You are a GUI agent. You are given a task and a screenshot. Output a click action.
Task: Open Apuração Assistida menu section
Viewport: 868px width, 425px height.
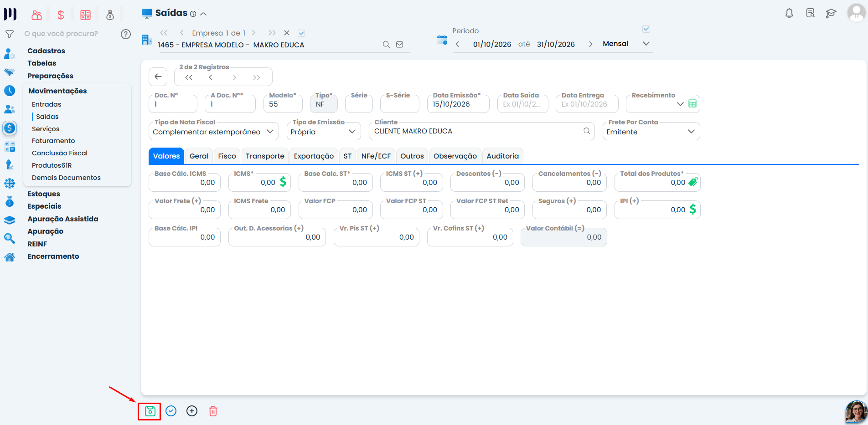pos(63,219)
